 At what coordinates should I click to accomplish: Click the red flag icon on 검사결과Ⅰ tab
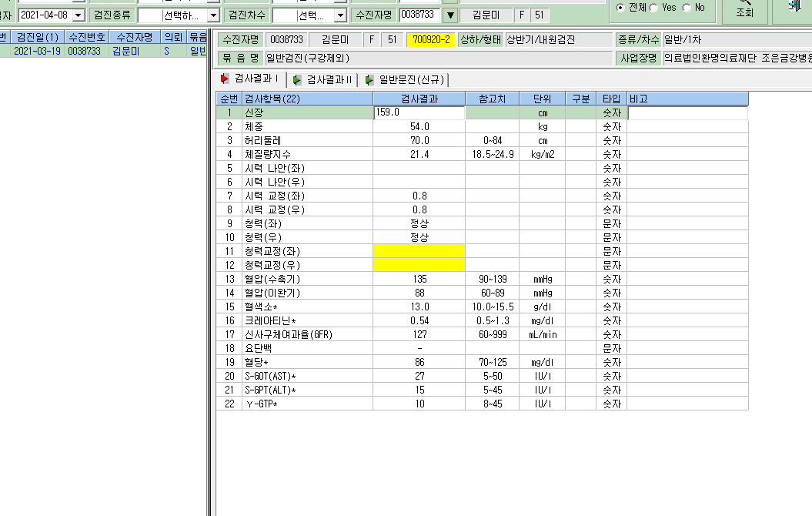225,79
